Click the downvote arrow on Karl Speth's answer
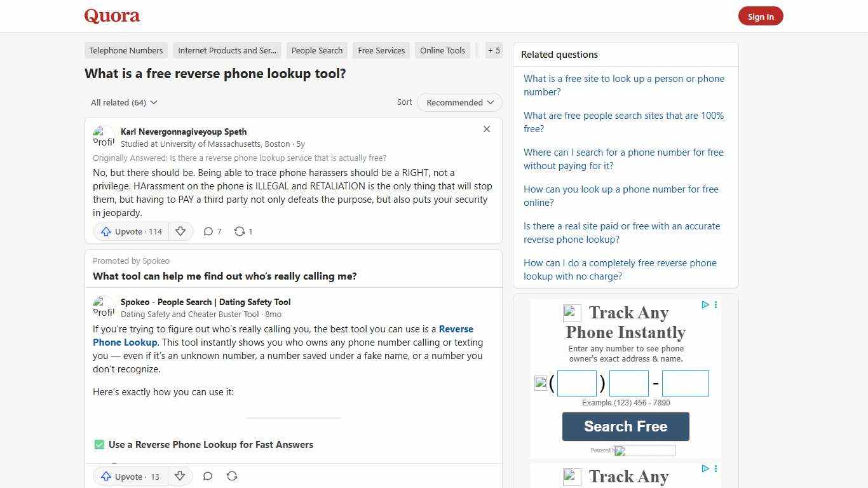Viewport: 868px width, 488px height. click(180, 231)
